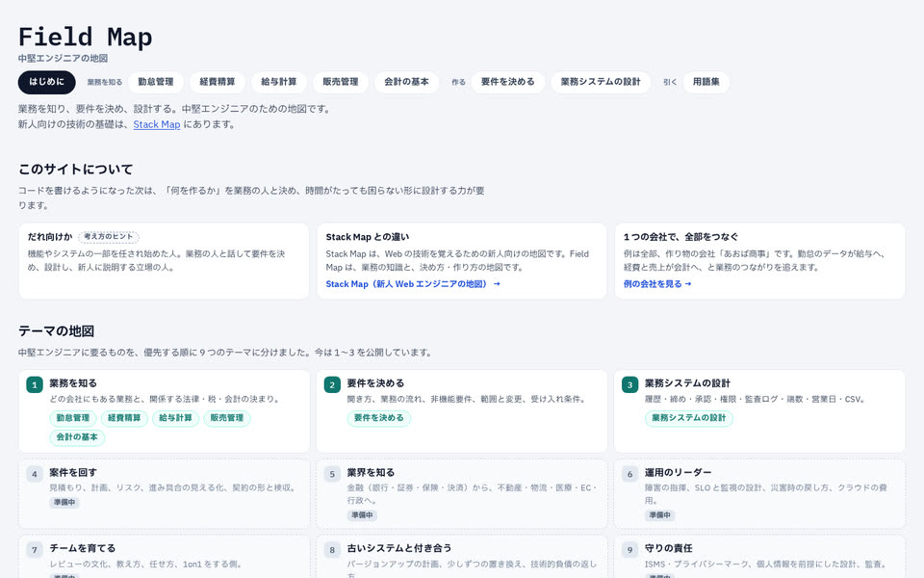Viewport: 924px width, 578px height.
Task: Click the Stack Map との違い card title
Action: (x=368, y=237)
